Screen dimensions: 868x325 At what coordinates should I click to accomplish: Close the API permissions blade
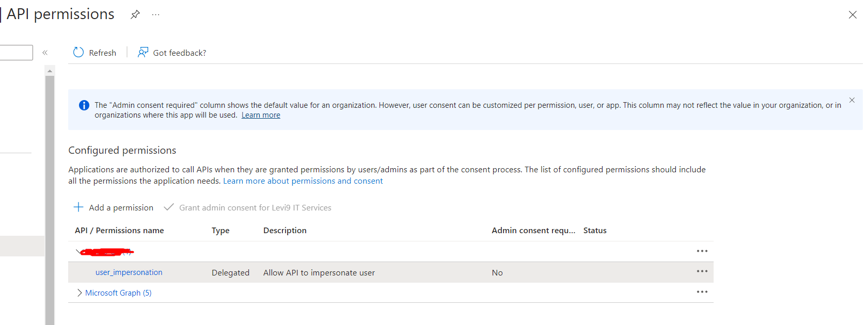[852, 14]
